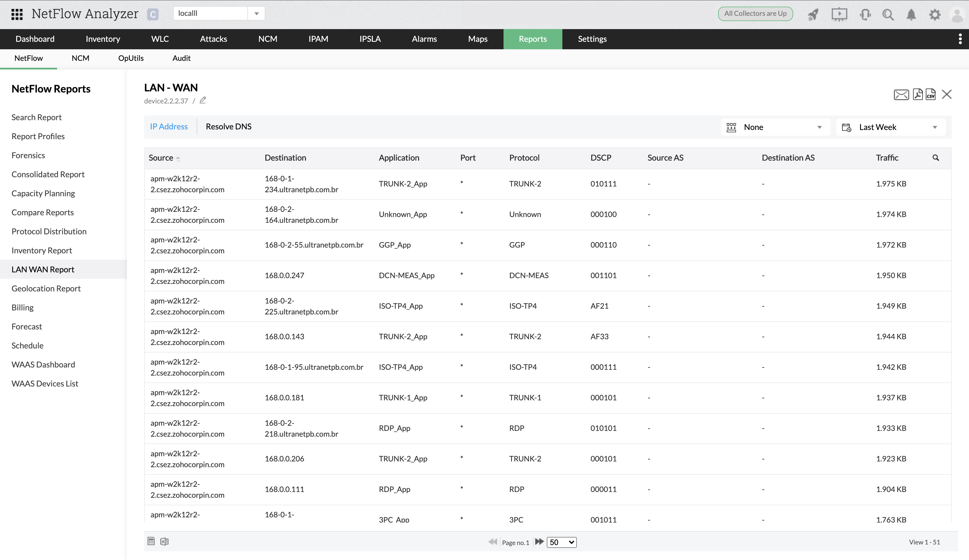
Task: Open the None grouping dropdown
Action: 775,127
